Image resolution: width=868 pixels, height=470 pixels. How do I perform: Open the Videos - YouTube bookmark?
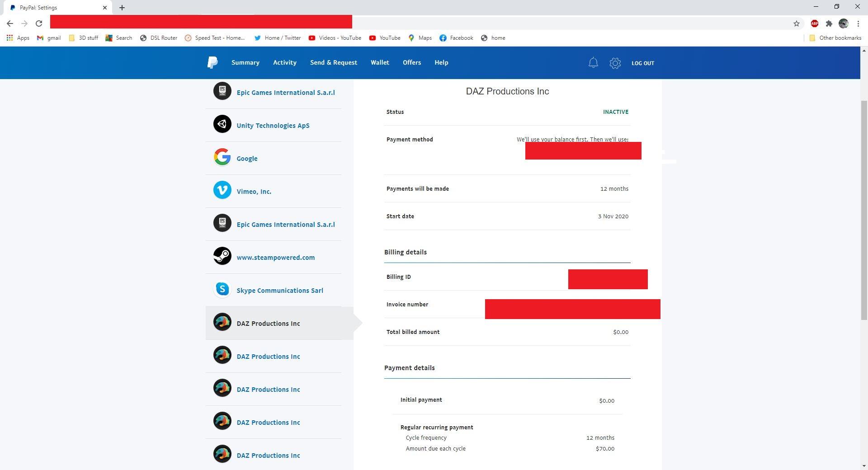335,38
